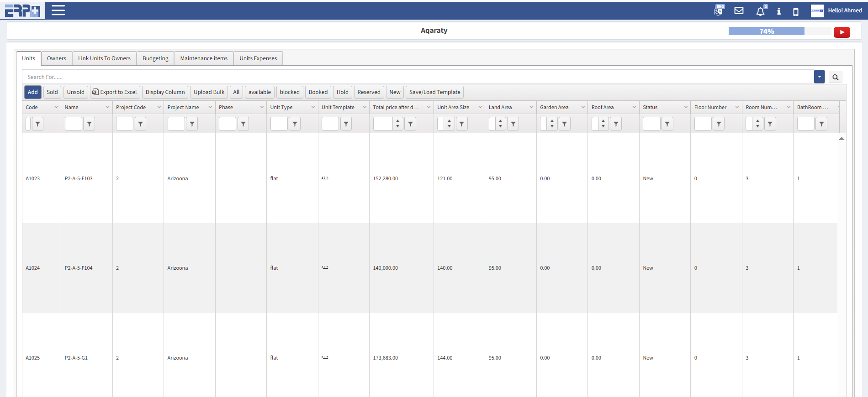Open the search field dropdown arrow
The image size is (868, 397).
tap(819, 77)
